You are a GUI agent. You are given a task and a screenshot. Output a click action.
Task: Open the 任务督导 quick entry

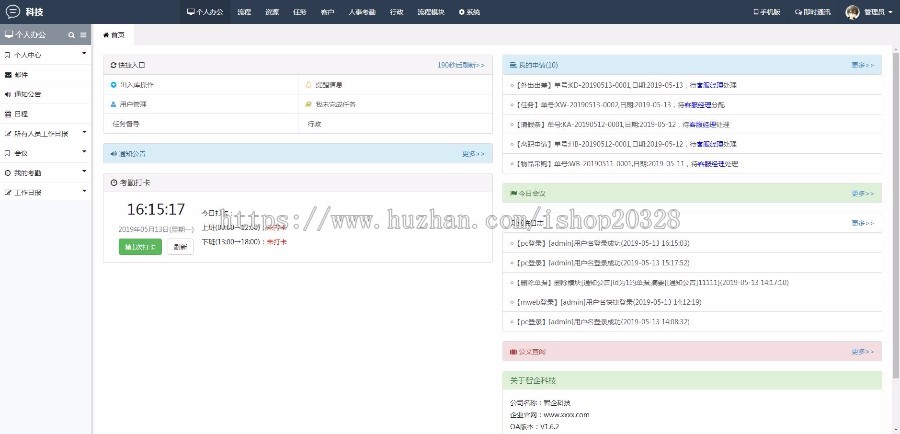[x=201, y=123]
